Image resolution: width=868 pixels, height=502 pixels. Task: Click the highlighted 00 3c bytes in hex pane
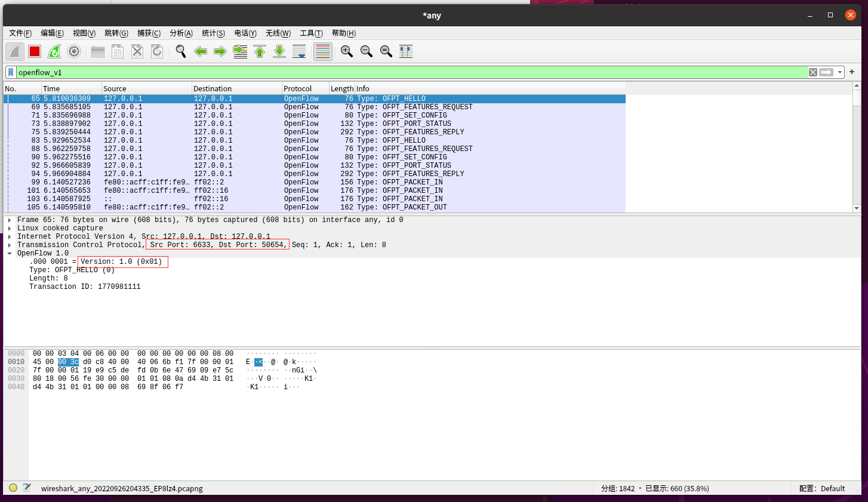tap(68, 362)
